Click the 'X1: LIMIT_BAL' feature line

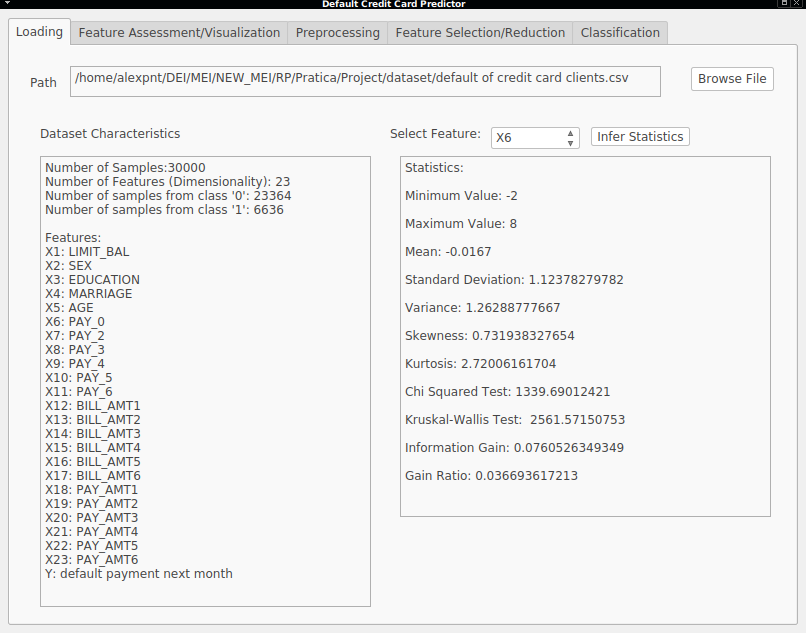click(87, 252)
